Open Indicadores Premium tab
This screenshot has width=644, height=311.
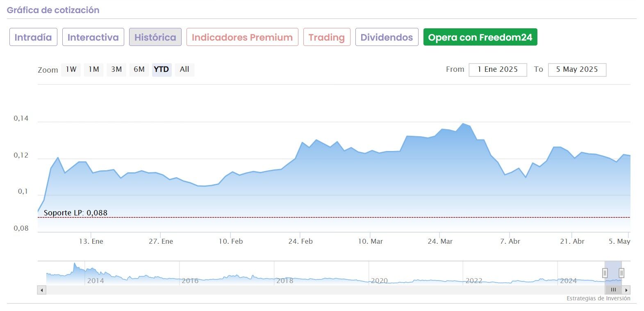click(x=242, y=37)
